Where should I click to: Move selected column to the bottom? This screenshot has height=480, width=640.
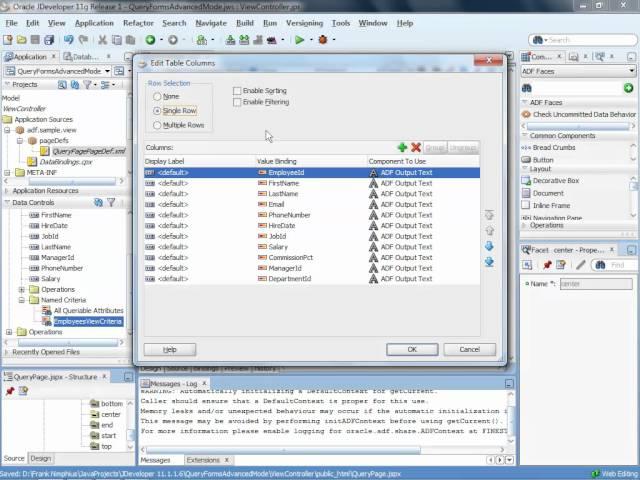tap(489, 262)
